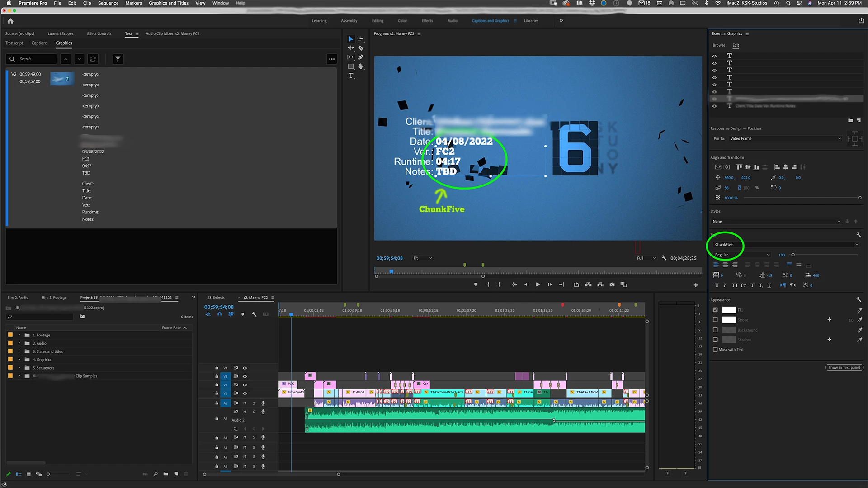The width and height of the screenshot is (868, 488).
Task: Click the refresh icon in Text panel
Action: click(x=93, y=59)
